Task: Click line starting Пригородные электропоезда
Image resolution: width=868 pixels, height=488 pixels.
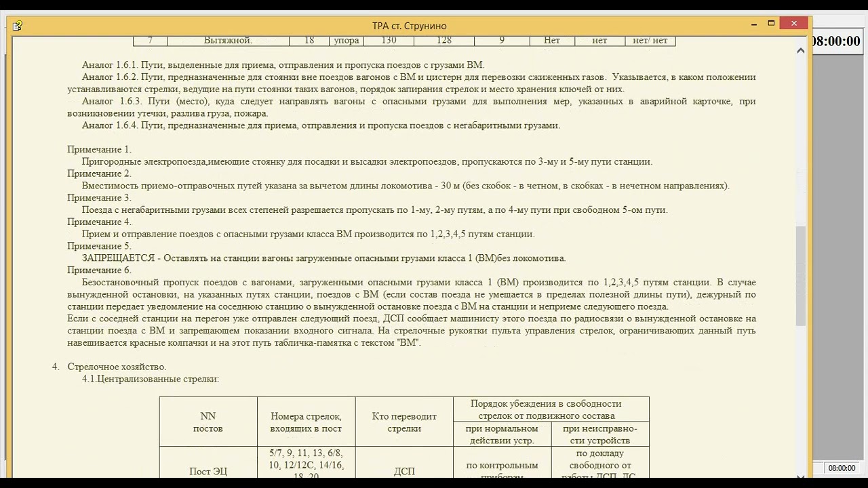Action: pos(367,161)
